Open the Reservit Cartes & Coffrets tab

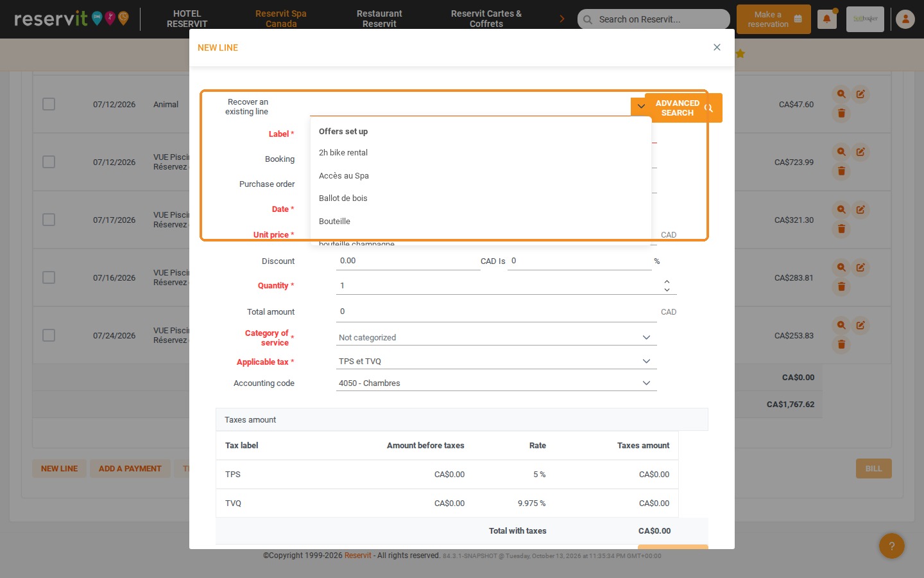click(486, 19)
